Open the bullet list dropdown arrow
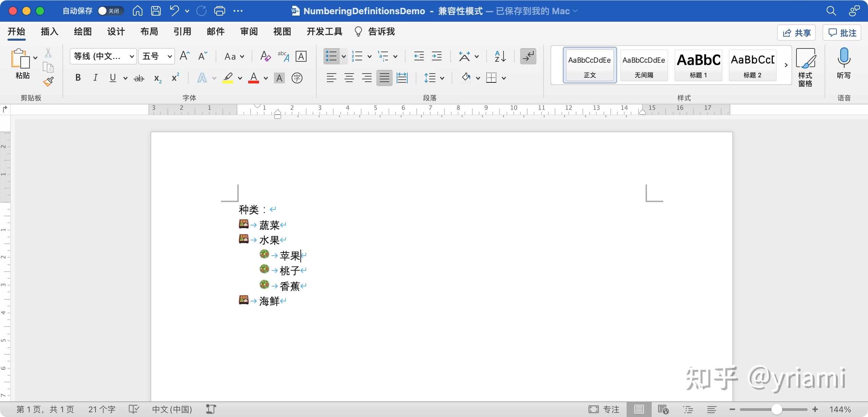868x417 pixels. click(344, 56)
